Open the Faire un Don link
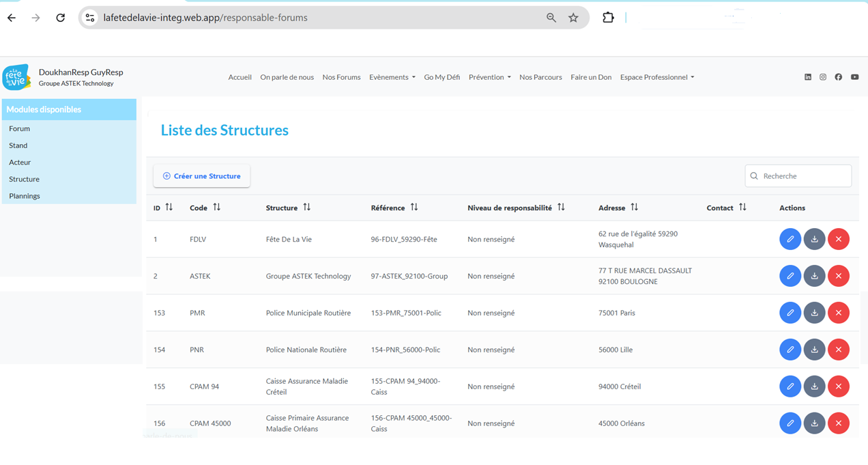This screenshot has width=868, height=465. [x=591, y=77]
